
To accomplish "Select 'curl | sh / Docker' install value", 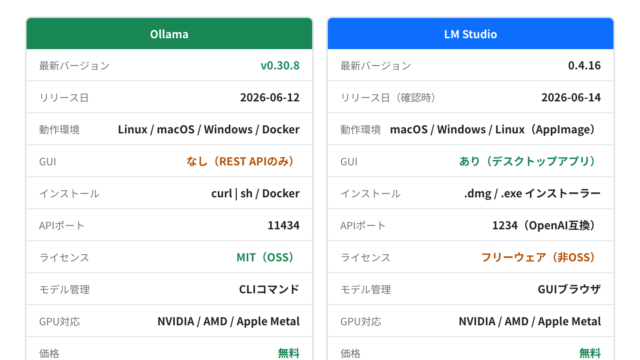I will (256, 193).
